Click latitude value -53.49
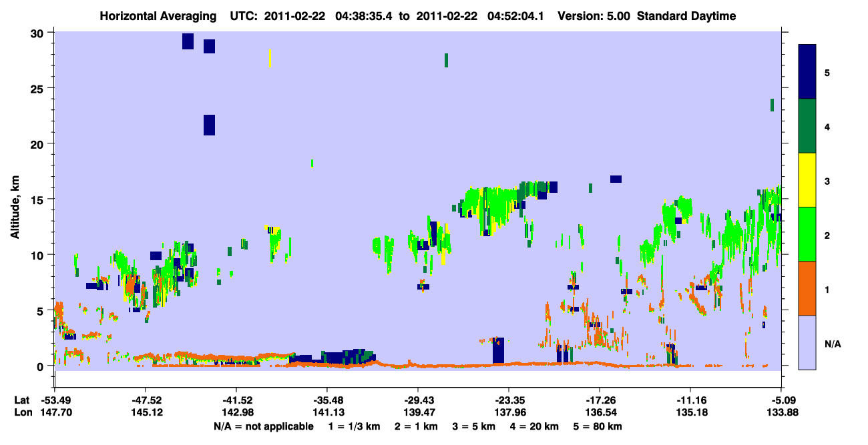 pyautogui.click(x=55, y=400)
